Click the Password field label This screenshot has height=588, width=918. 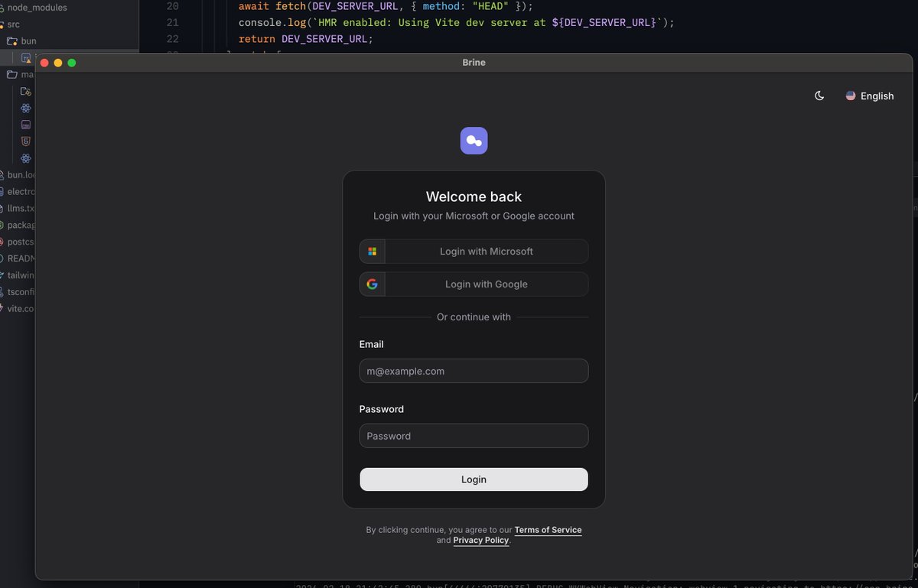coord(382,409)
